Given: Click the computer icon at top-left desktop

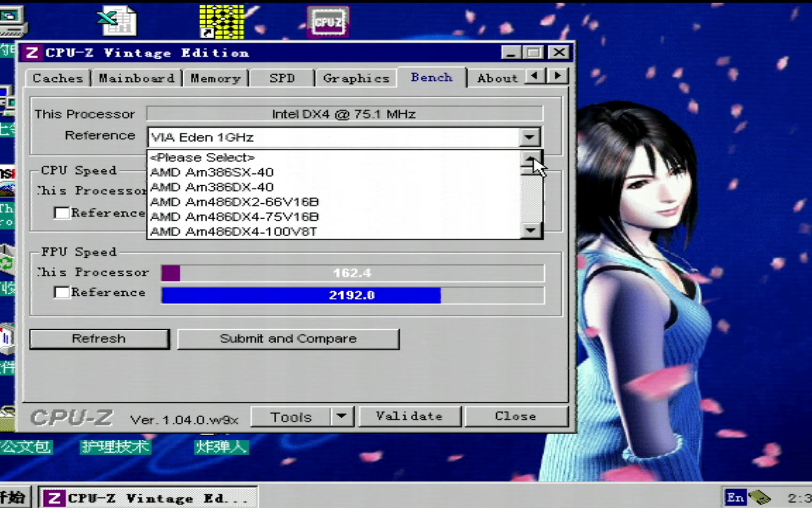Looking at the screenshot, I should coord(12,22).
